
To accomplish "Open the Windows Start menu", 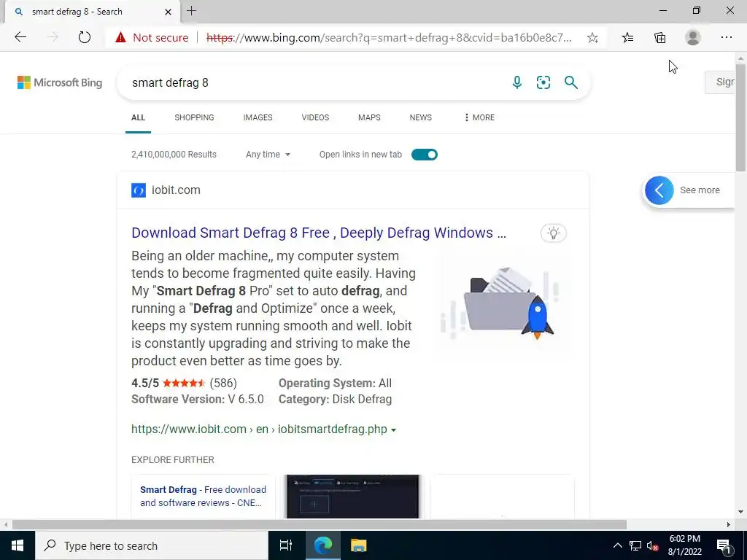I will [18, 545].
